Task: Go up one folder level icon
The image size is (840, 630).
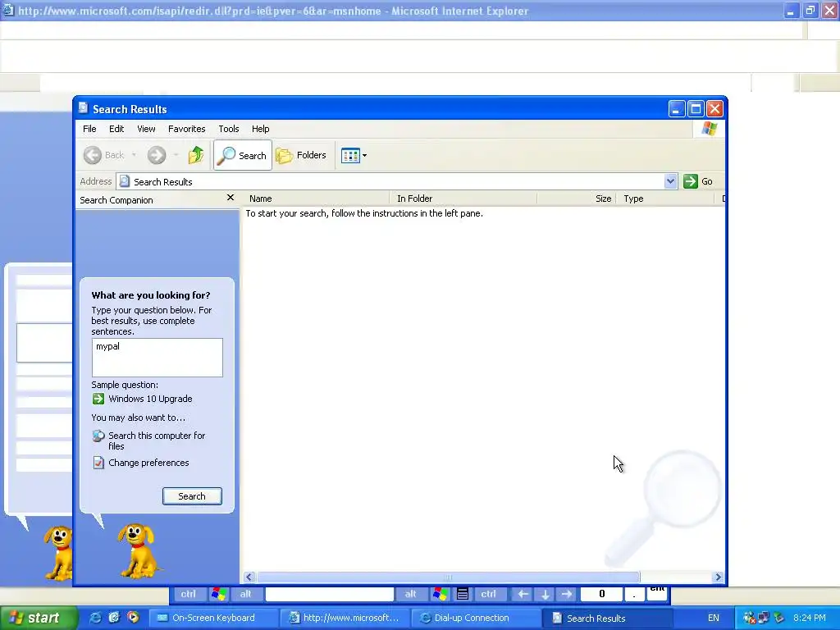Action: (196, 155)
